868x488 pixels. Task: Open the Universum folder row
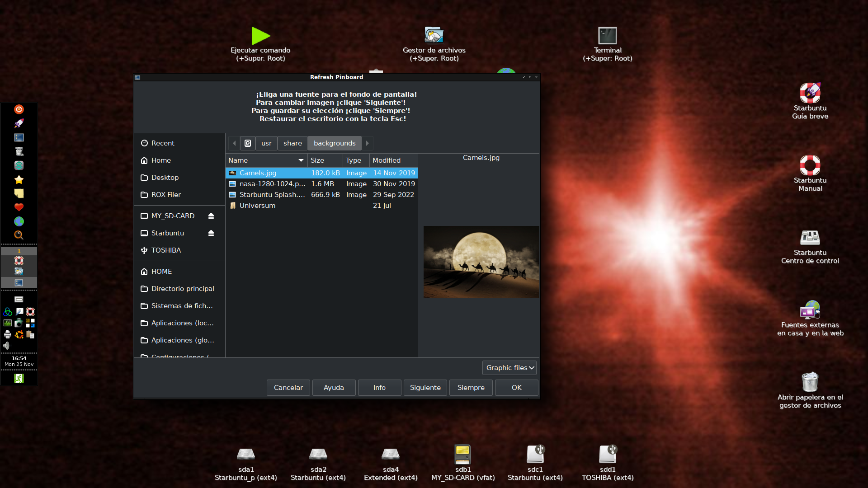click(322, 206)
